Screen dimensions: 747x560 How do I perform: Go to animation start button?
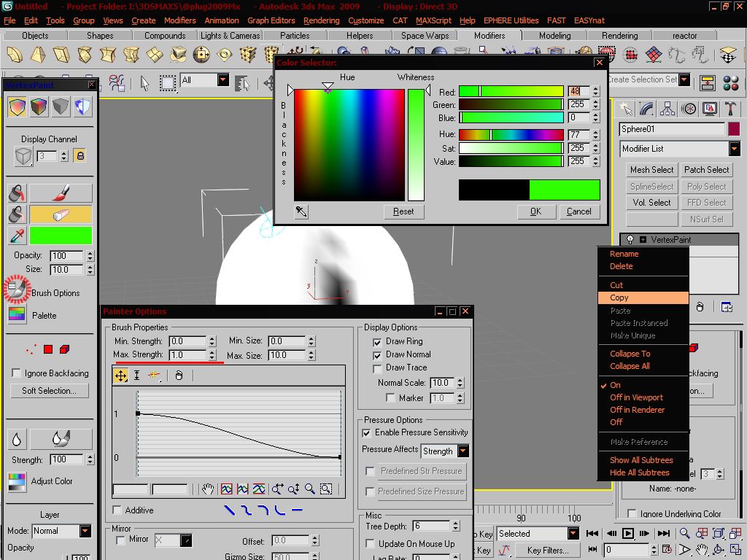[592, 533]
